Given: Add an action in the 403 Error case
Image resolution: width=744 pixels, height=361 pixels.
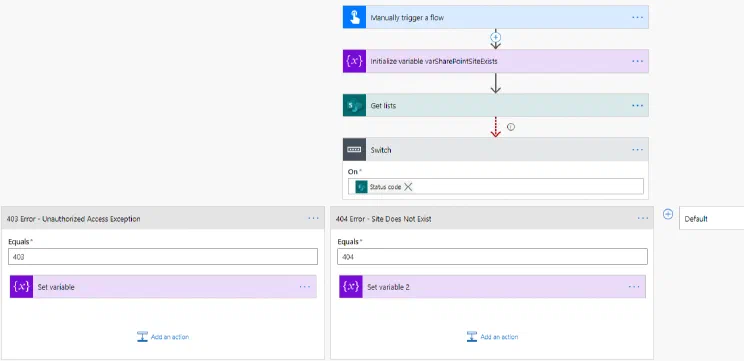Looking at the screenshot, I should pyautogui.click(x=163, y=337).
